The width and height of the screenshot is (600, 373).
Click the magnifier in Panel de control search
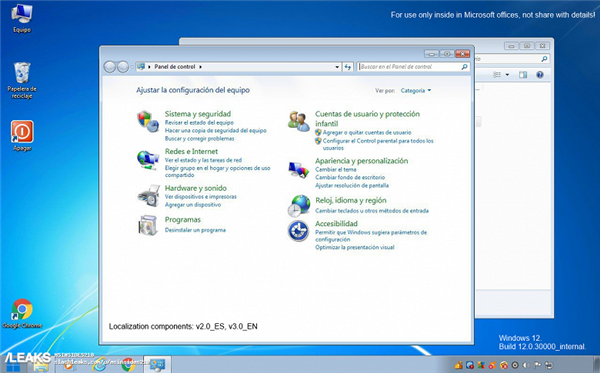465,67
